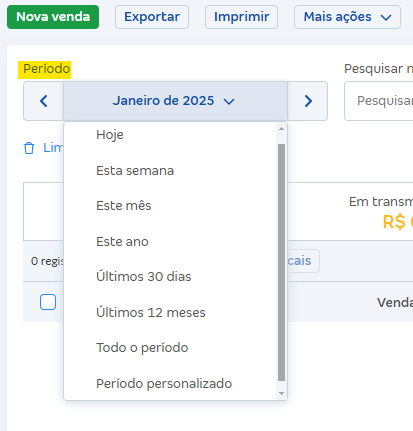Collapse the Janeiro de 2025 period selector
The height and width of the screenshot is (431, 413).
click(x=175, y=101)
